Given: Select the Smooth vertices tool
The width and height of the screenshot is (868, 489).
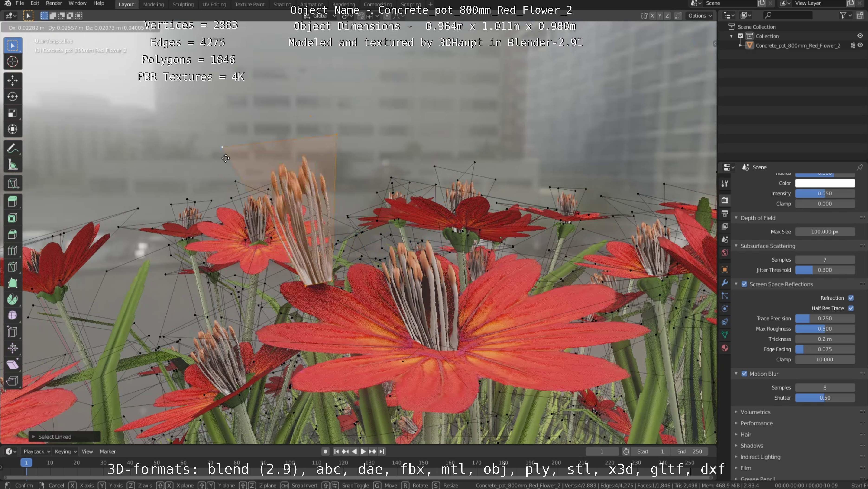Looking at the screenshot, I should [13, 316].
